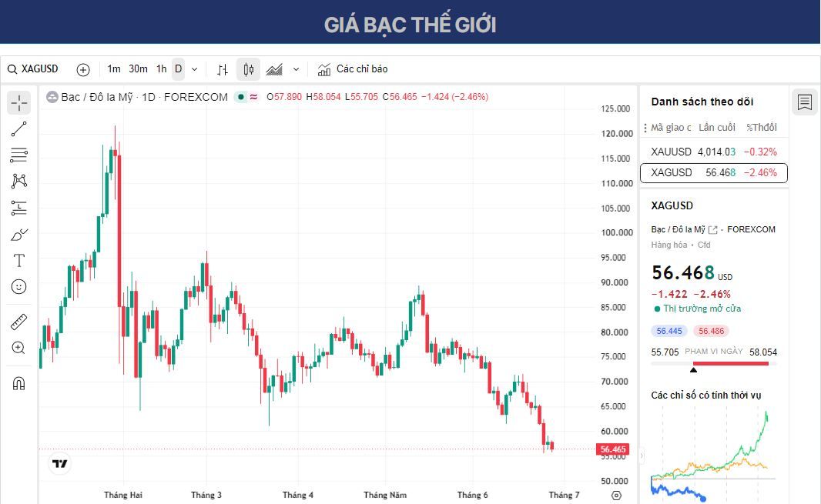Click the approximate data symbol in legend
This screenshot has width=821, height=504.
tap(254, 97)
